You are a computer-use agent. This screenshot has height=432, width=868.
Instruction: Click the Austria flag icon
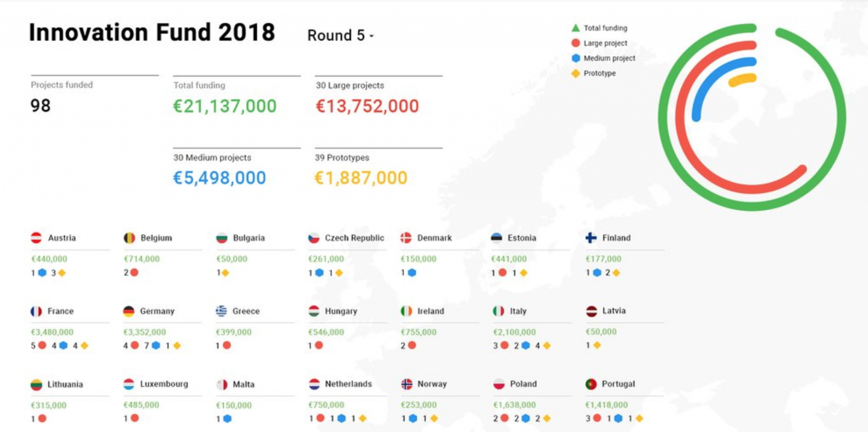click(36, 238)
